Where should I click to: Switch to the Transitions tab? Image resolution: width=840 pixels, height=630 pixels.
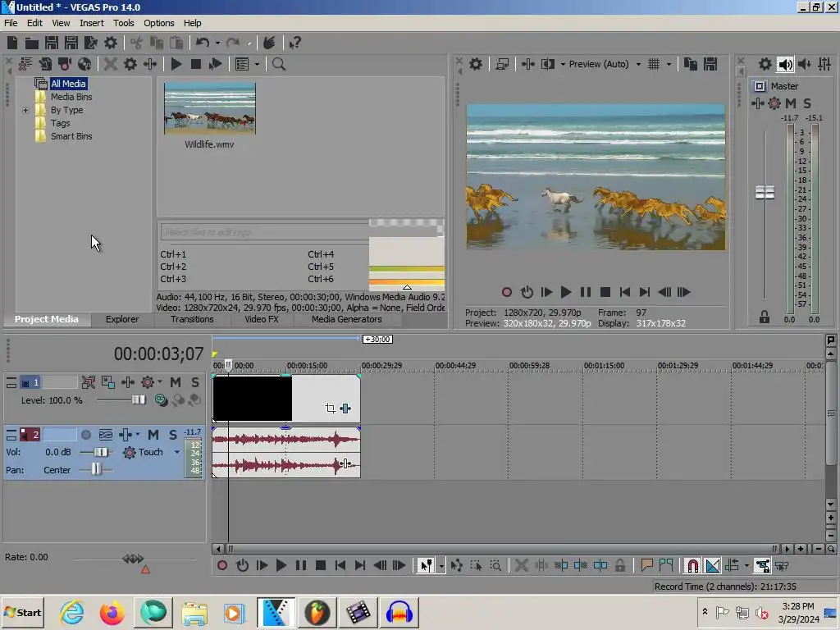click(x=192, y=319)
